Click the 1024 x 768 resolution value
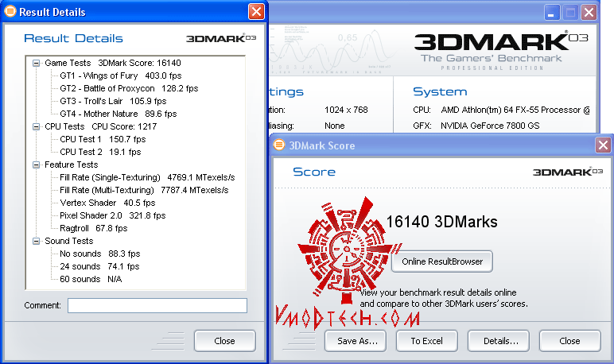614x364 pixels. [x=346, y=110]
